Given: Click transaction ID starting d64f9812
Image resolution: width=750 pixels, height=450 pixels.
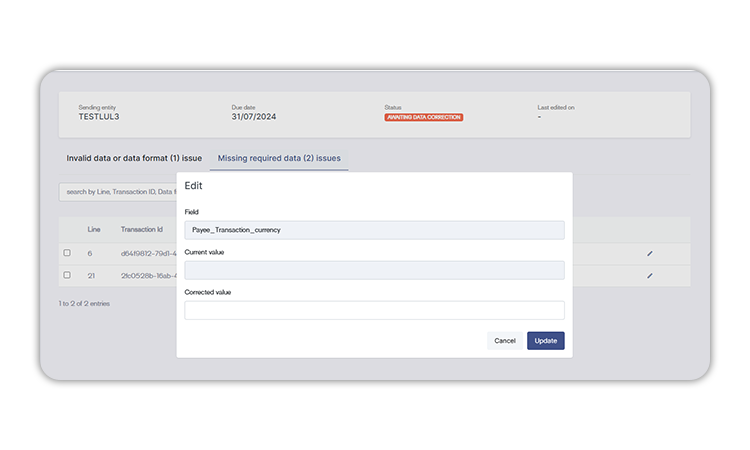Looking at the screenshot, I should 148,253.
